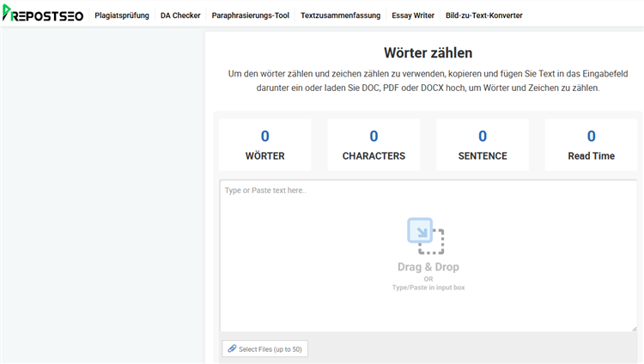Click inside the Type or Paste text field

[428, 256]
